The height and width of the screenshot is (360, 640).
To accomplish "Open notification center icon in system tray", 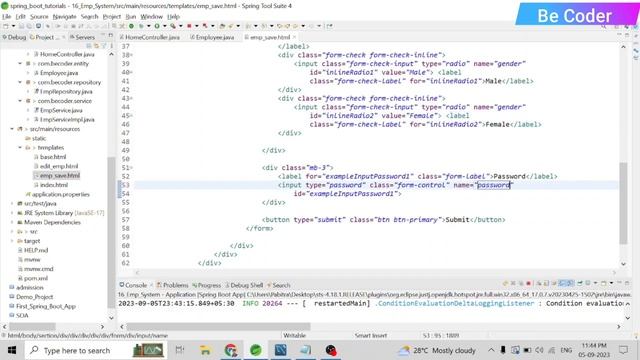I will [623, 350].
